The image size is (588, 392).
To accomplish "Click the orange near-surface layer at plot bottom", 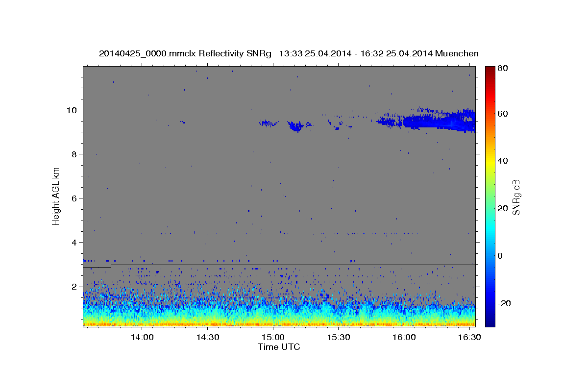I will click(279, 324).
